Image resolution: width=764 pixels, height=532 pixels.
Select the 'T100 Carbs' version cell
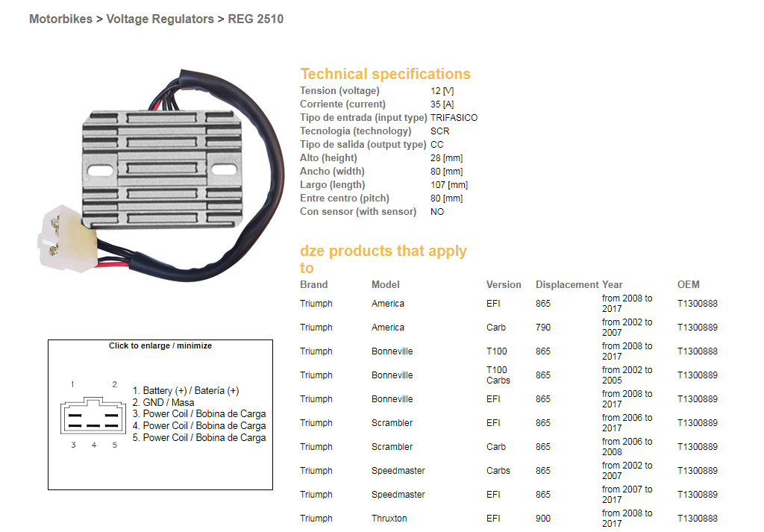coord(498,375)
